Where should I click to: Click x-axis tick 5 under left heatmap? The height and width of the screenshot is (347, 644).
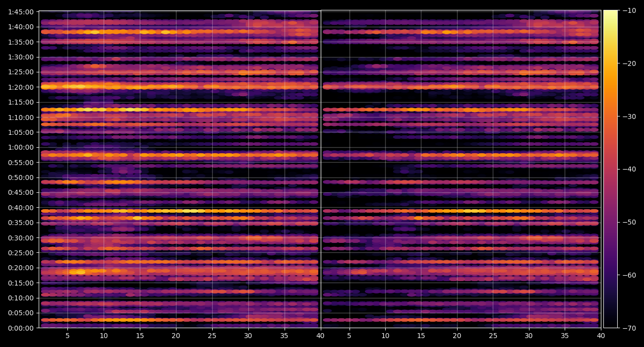tap(67, 336)
